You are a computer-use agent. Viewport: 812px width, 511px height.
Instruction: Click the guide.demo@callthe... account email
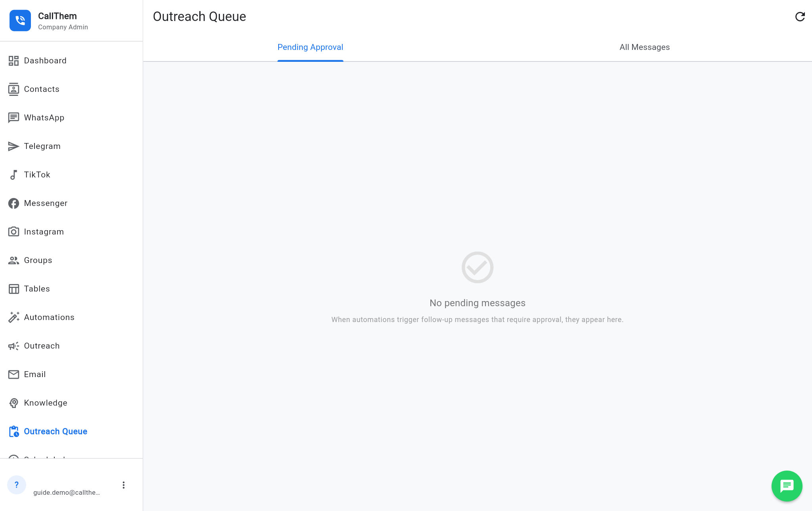tap(67, 492)
